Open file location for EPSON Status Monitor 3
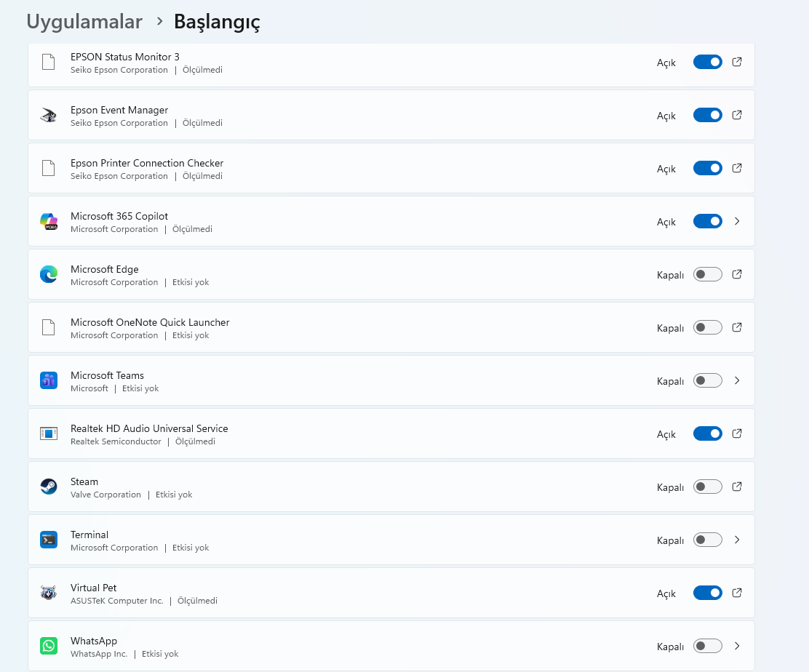 [737, 62]
